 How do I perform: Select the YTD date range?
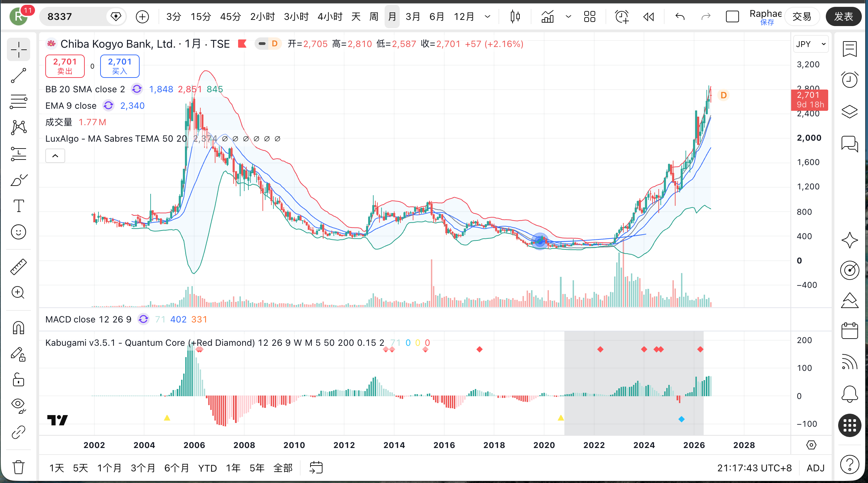coord(208,468)
